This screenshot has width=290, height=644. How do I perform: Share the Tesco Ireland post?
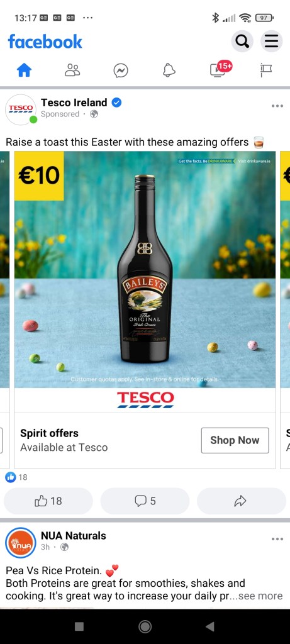coord(242,501)
